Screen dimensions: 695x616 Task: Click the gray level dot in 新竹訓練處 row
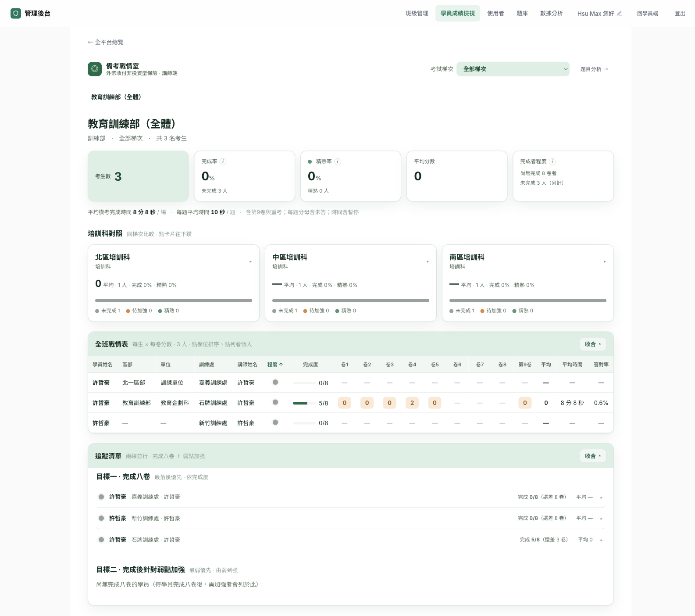pyautogui.click(x=275, y=423)
